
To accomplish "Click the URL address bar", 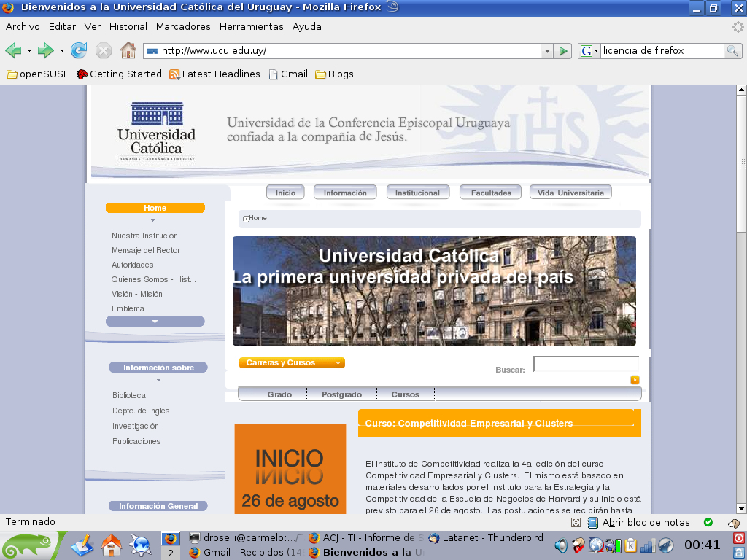I will tap(342, 51).
